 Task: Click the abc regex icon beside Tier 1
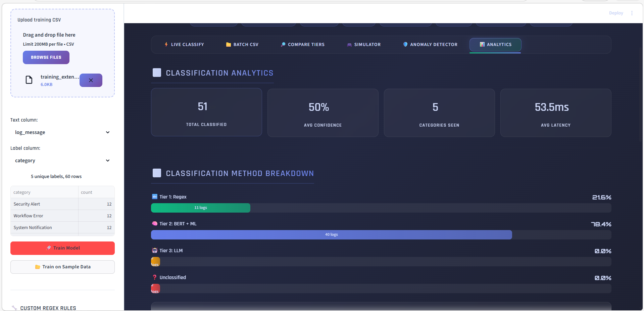click(x=155, y=197)
